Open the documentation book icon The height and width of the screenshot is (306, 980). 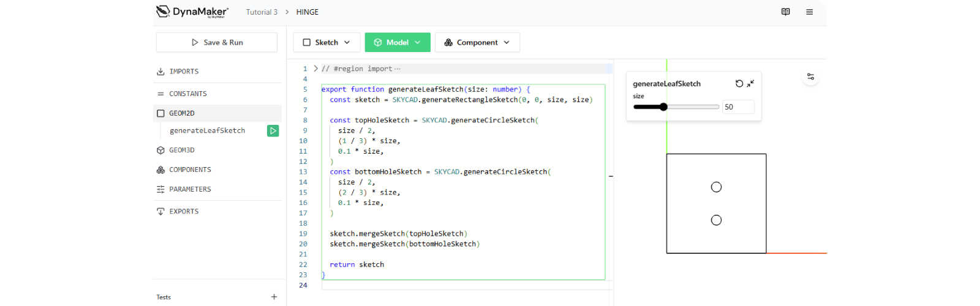(x=785, y=12)
